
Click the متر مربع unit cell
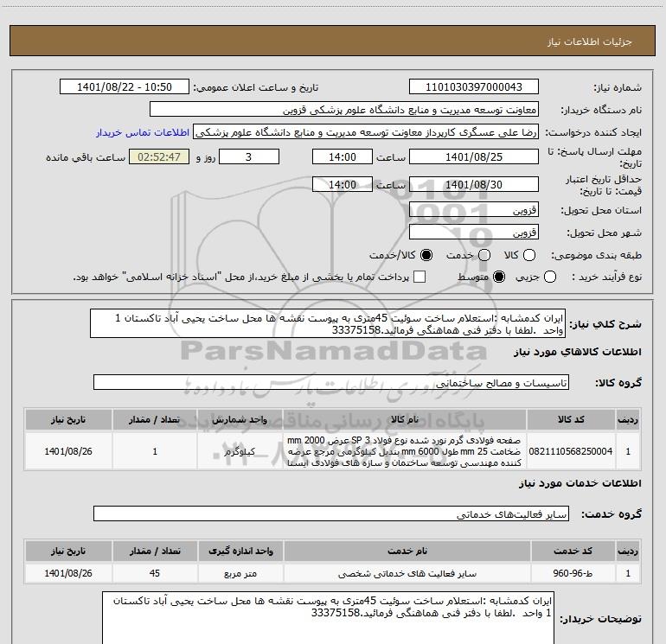tap(240, 573)
